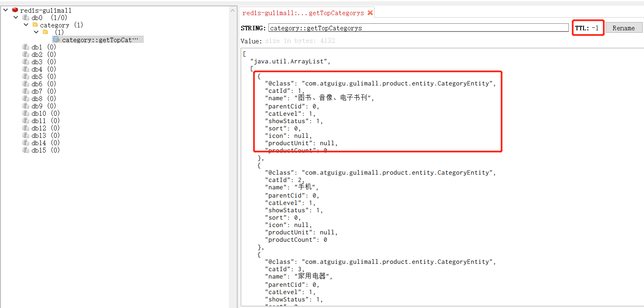Click the db8 database icon
The height and width of the screenshot is (308, 644).
pyautogui.click(x=26, y=98)
